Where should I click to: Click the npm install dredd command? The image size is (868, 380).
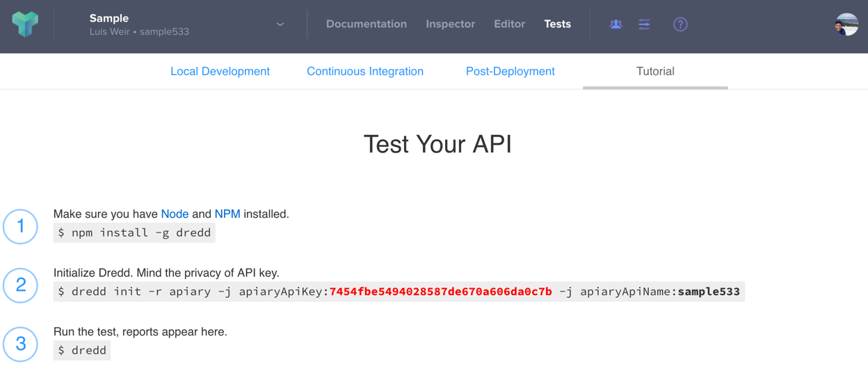(134, 233)
